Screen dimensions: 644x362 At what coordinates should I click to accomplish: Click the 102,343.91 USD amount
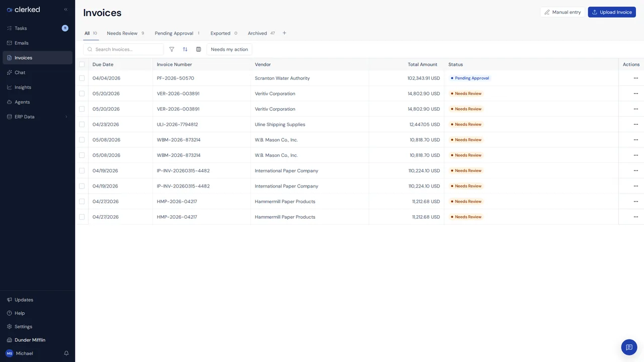click(424, 78)
